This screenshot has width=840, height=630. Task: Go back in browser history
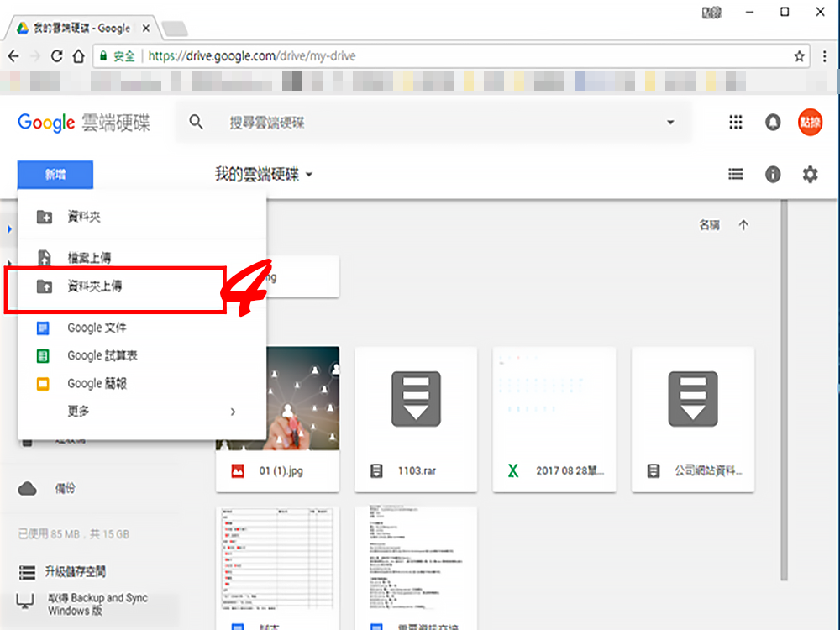coord(14,56)
